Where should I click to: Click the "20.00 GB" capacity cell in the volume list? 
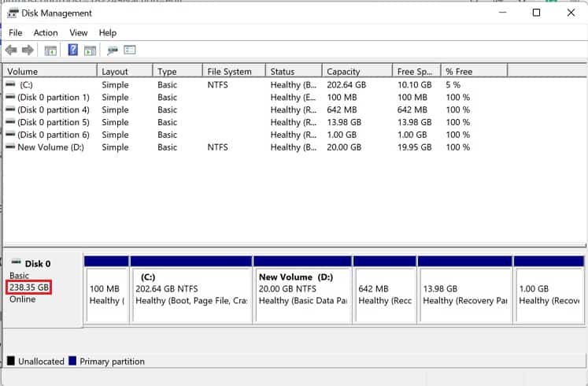(x=344, y=147)
